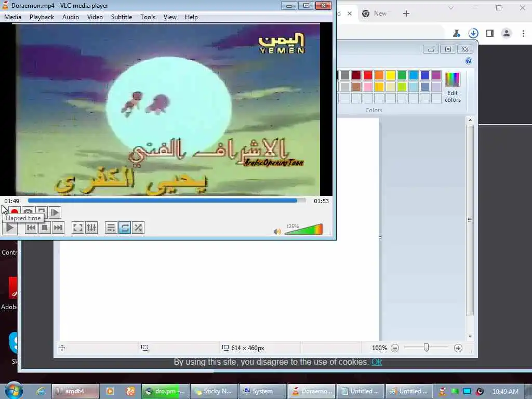Click the Paint zoom out minus button

coord(395,348)
